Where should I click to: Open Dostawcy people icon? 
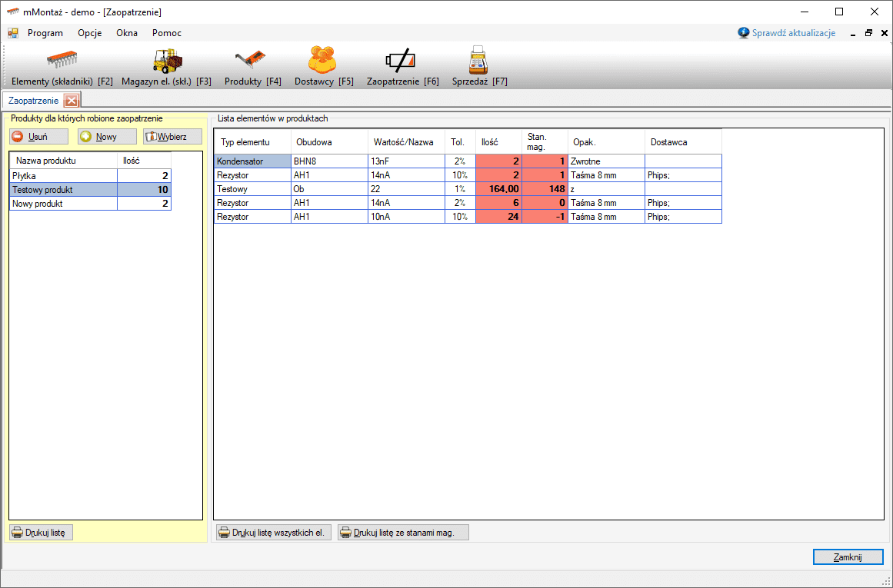point(324,61)
